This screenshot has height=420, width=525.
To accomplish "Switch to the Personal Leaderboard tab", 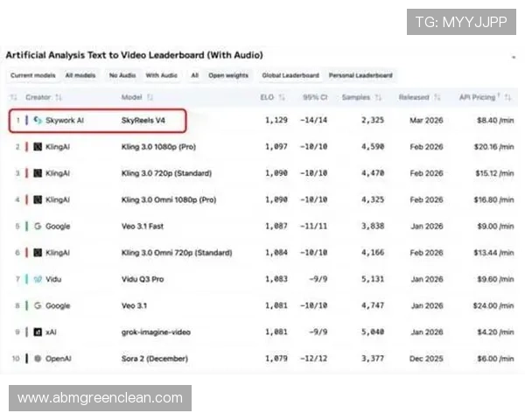I will coord(360,76).
